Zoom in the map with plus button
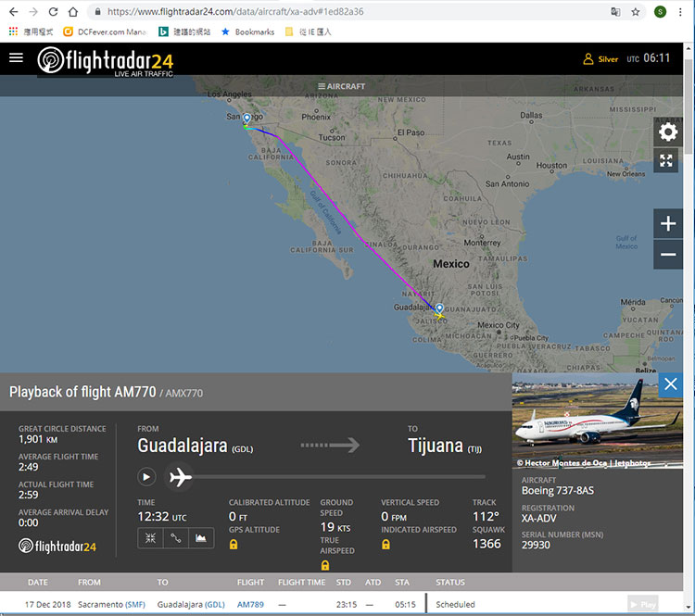The image size is (695, 616). click(668, 223)
